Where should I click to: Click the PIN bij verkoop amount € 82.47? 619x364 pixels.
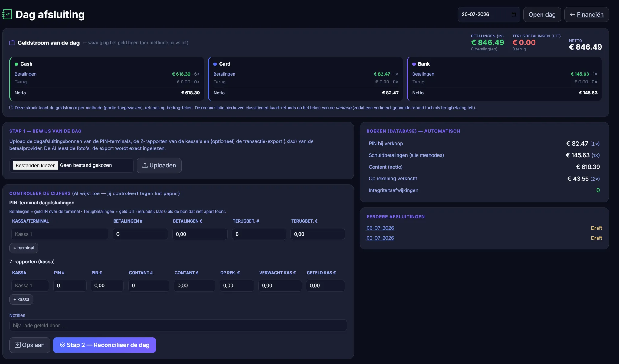click(x=577, y=144)
